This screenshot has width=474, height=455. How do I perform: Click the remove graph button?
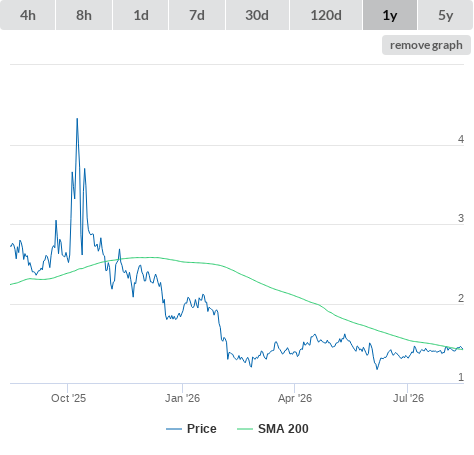426,45
